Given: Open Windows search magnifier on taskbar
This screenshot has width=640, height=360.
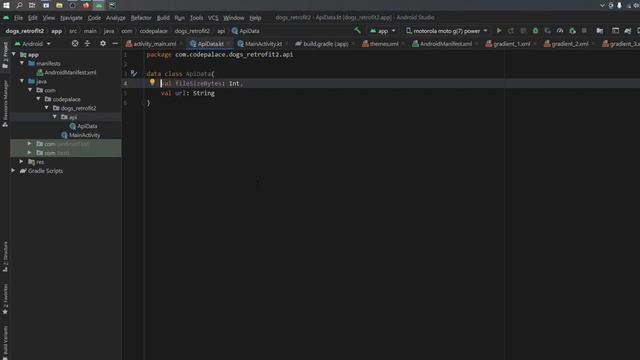Looking at the screenshot, I should point(19,5).
